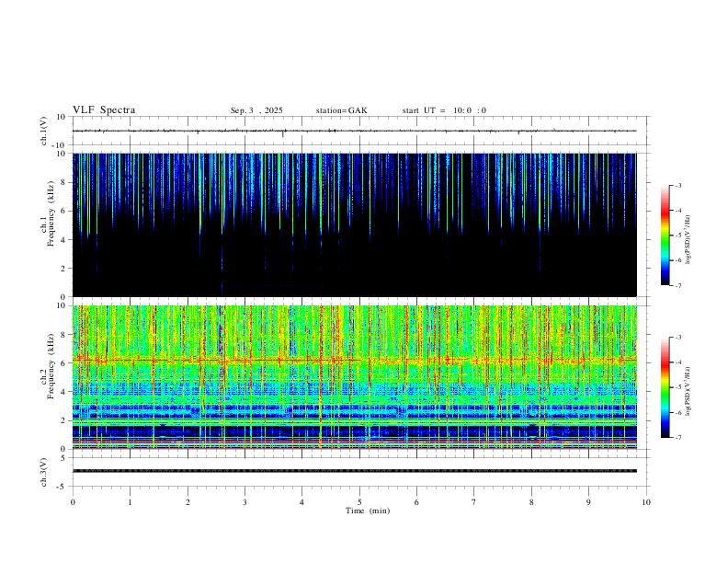Image resolution: width=728 pixels, height=563 pixels.
Task: Click time axis tick label "9"
Action: point(588,502)
